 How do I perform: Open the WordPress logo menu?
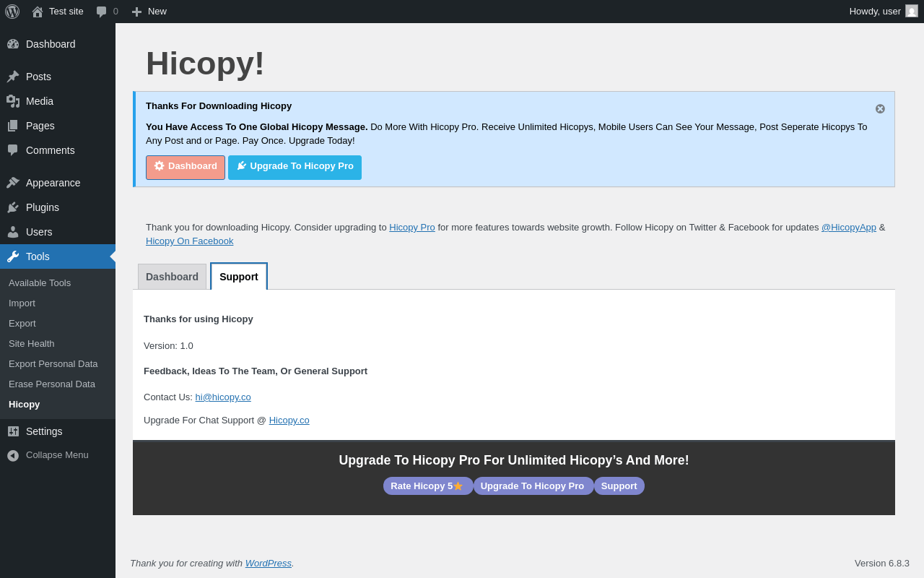click(12, 12)
